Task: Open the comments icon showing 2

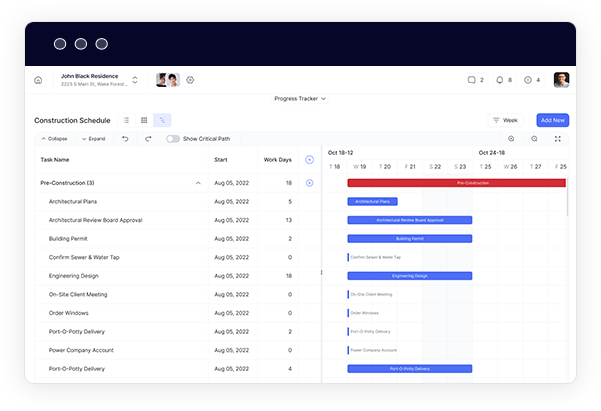Action: coord(476,80)
